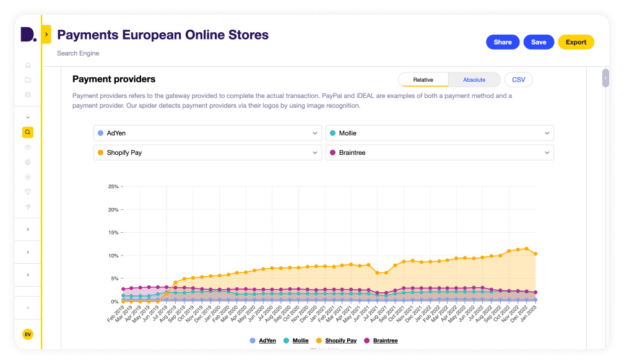Click the Payments European Online Stores title

tap(163, 35)
